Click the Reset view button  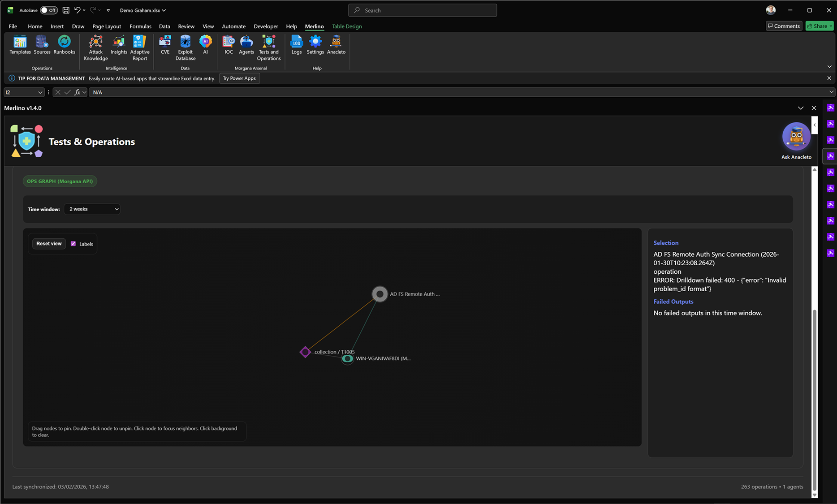[x=49, y=244]
